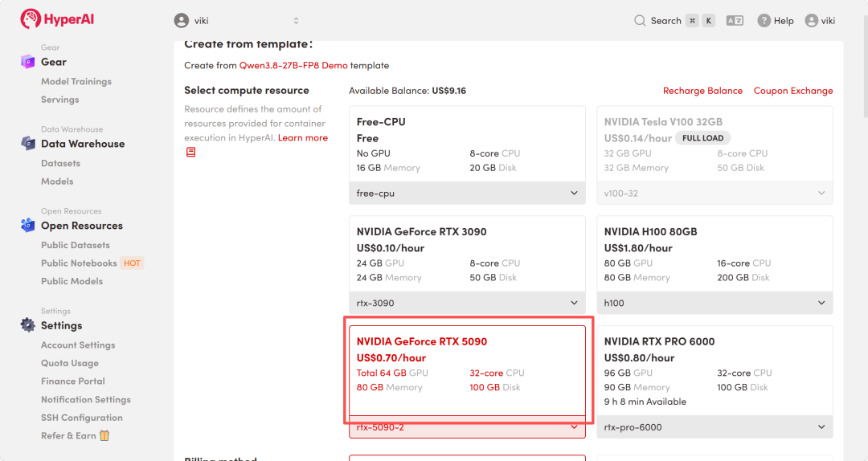Open the free-cpu variant dropdown

(467, 193)
